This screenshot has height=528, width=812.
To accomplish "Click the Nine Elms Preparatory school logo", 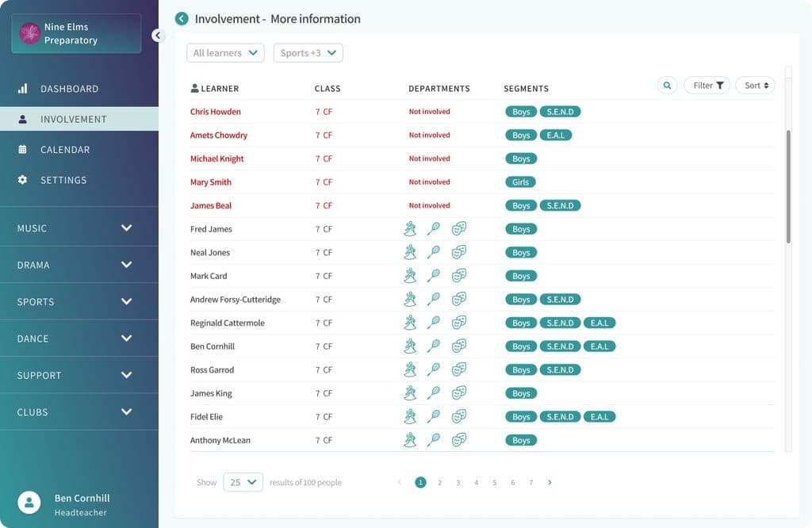I will 30,33.
